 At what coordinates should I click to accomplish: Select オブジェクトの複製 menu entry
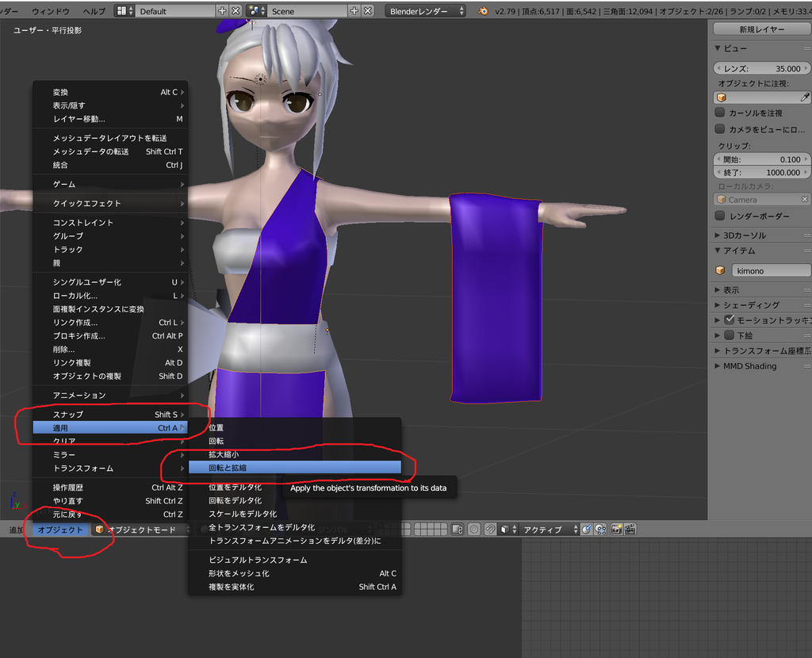tap(109, 376)
